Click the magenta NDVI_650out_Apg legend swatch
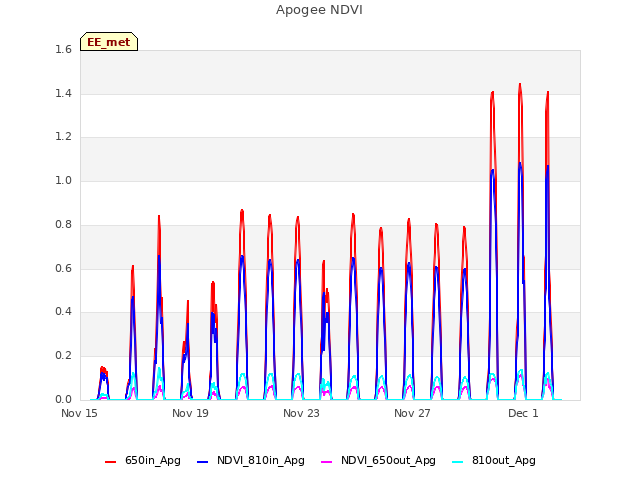Image resolution: width=640 pixels, height=480 pixels. (327, 462)
